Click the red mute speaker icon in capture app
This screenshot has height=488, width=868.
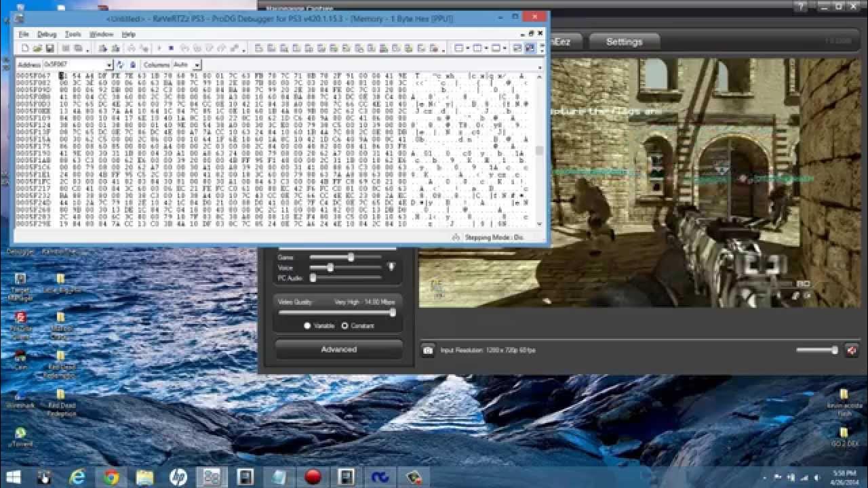click(852, 350)
